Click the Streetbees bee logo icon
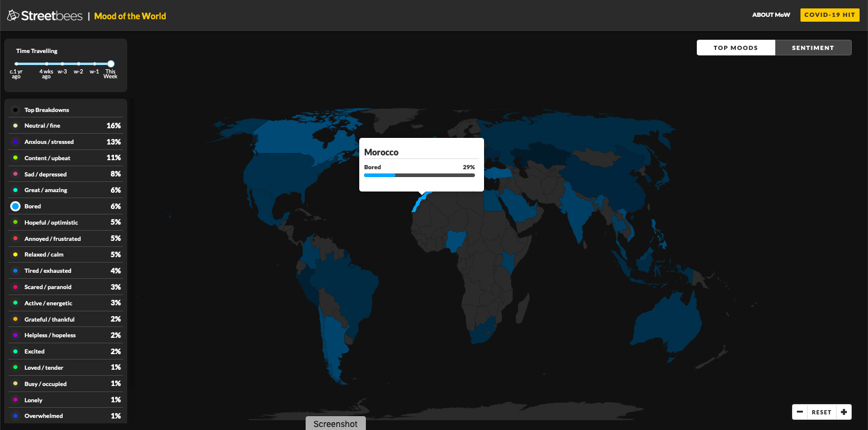 pos(13,14)
